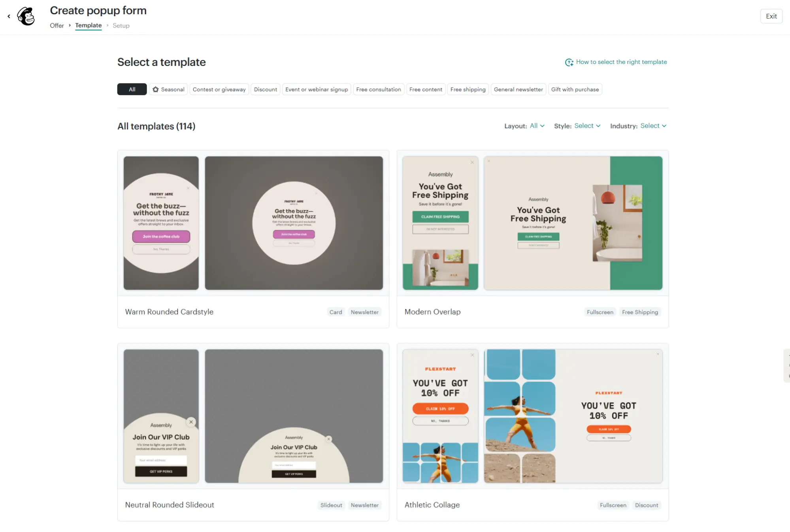Filter templates by Discount
Image resolution: width=790 pixels, height=532 pixels.
click(x=265, y=89)
